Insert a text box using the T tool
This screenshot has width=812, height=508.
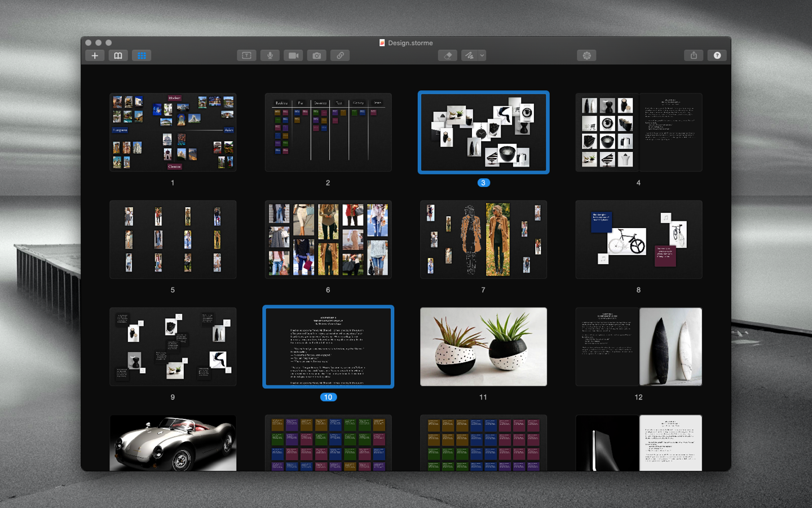click(x=246, y=55)
